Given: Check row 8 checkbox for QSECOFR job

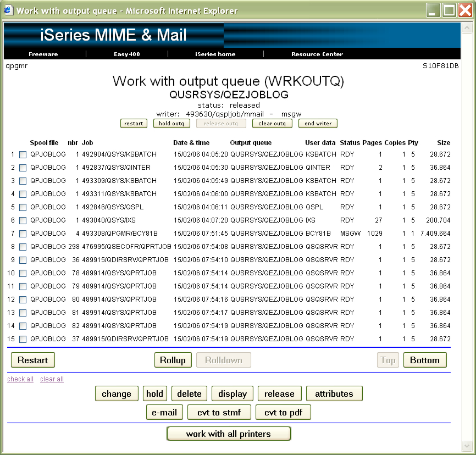Looking at the screenshot, I should coord(23,247).
